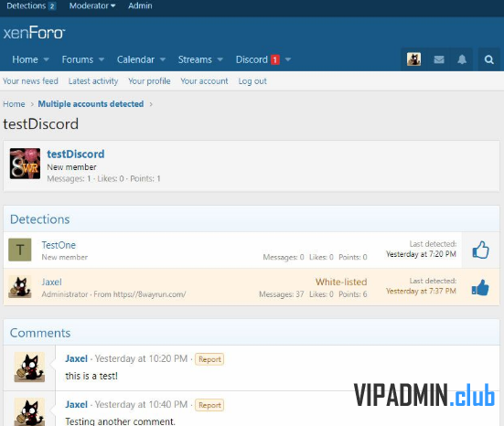
Task: Click the xenForo logo
Action: click(34, 32)
